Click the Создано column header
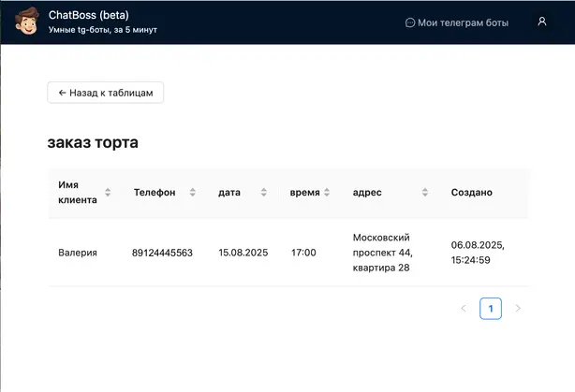 click(x=472, y=193)
